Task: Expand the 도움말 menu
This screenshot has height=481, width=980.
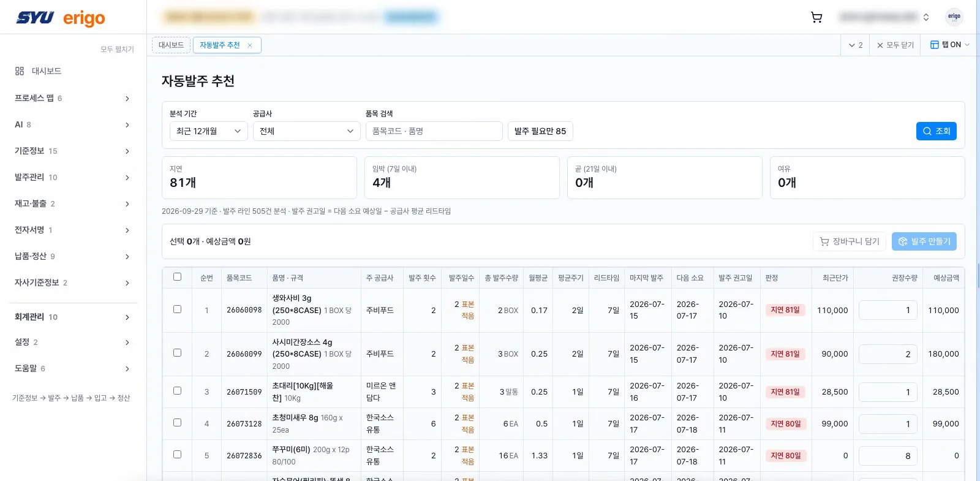Action: 73,368
